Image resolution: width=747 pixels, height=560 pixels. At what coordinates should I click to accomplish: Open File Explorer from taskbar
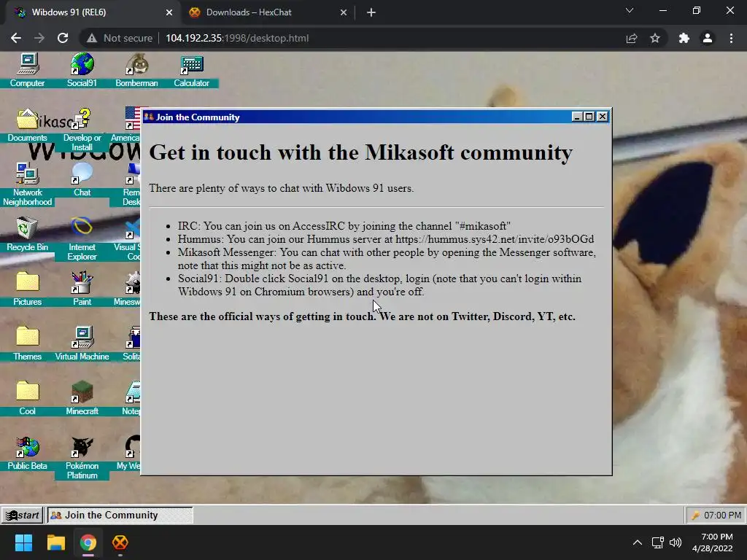point(55,542)
